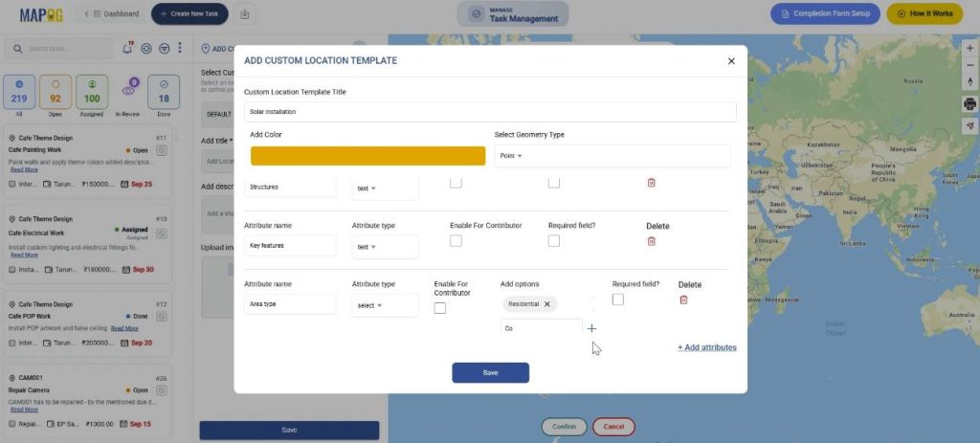Zoom in on the map
The image size is (980, 443).
[x=970, y=48]
